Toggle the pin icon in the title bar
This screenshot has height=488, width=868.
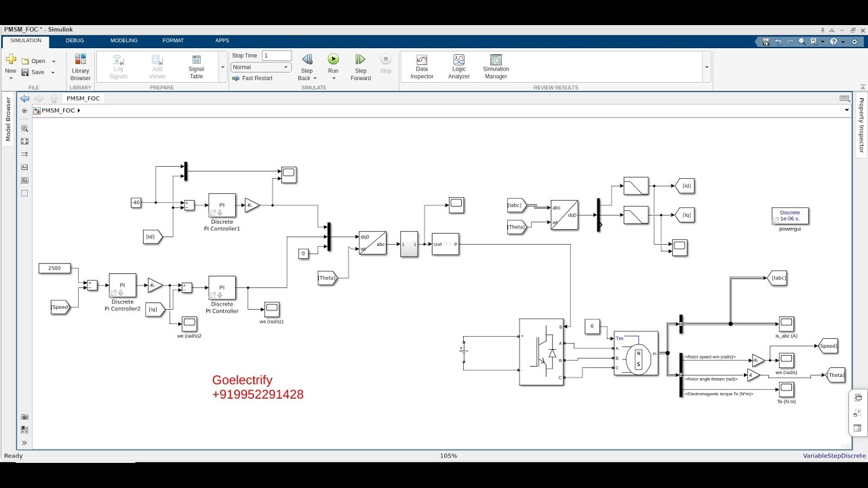click(823, 30)
